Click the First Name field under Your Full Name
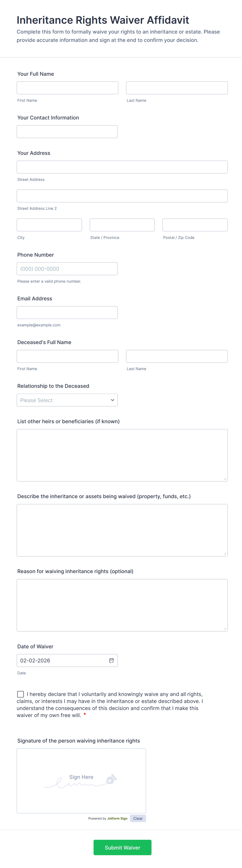 pyautogui.click(x=67, y=88)
